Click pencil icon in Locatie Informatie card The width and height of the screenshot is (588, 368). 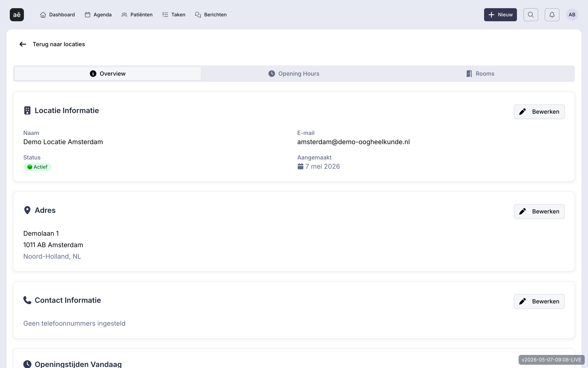click(522, 112)
